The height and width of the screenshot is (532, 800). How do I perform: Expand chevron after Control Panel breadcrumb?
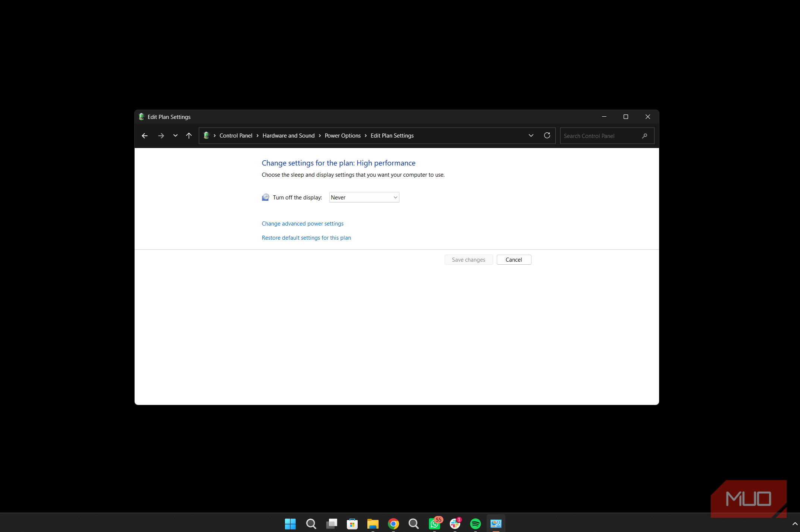(x=257, y=136)
